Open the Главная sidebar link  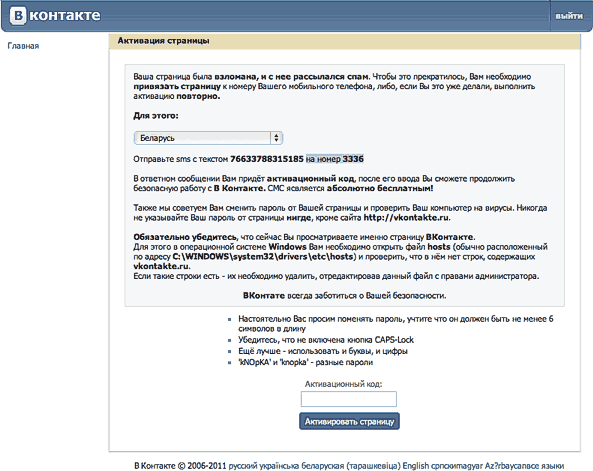coord(23,46)
